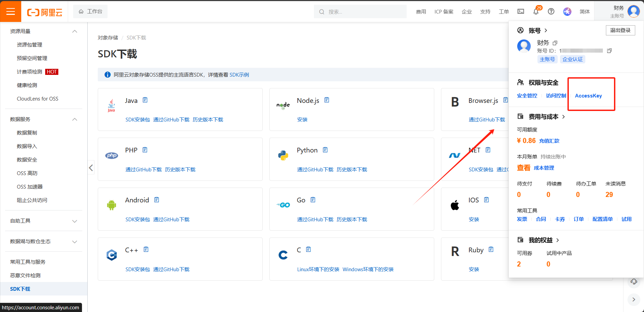This screenshot has height=312, width=644.
Task: Click the Aliyun logo
Action: tap(45, 12)
